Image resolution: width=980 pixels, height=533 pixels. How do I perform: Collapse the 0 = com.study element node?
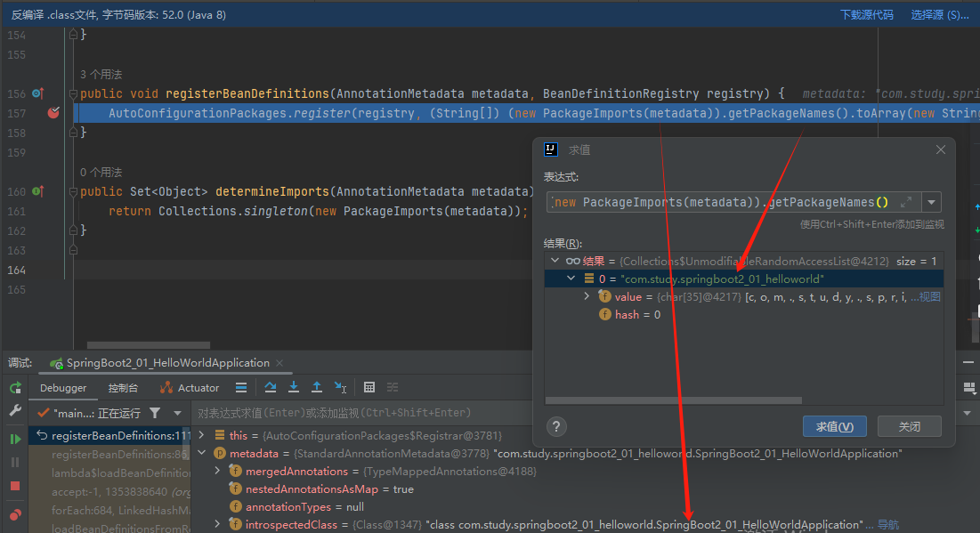point(571,279)
